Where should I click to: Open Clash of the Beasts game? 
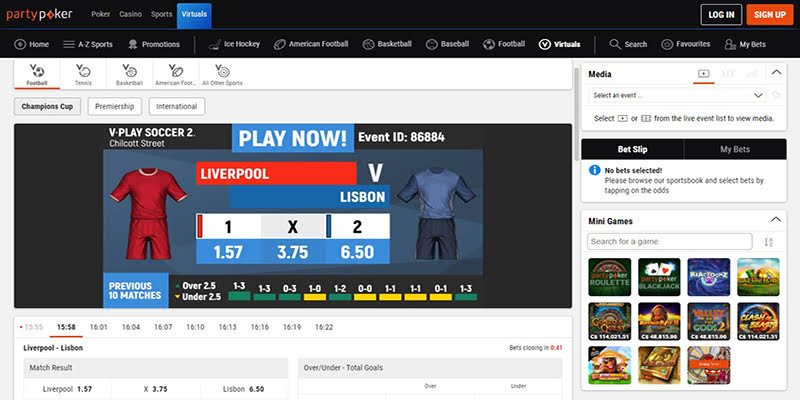(x=758, y=322)
